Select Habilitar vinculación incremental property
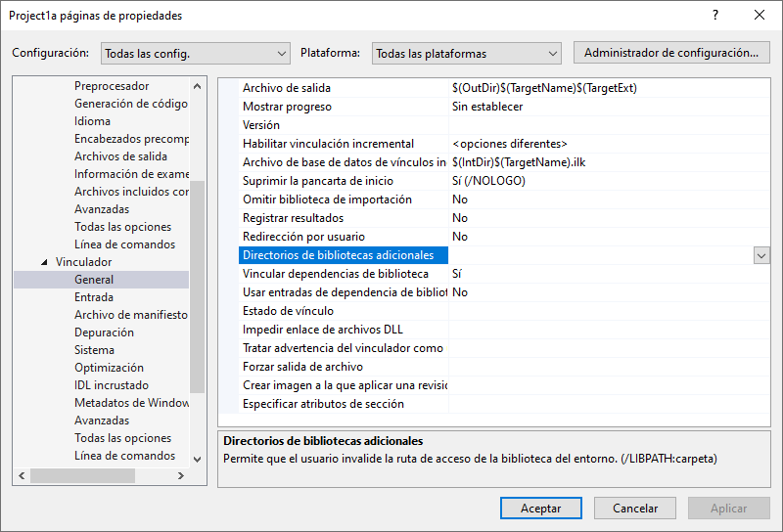The height and width of the screenshot is (532, 783). pos(328,144)
